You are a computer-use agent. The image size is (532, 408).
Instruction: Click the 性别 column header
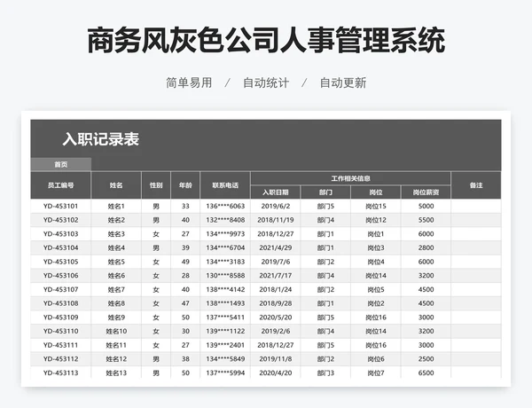[x=156, y=185]
